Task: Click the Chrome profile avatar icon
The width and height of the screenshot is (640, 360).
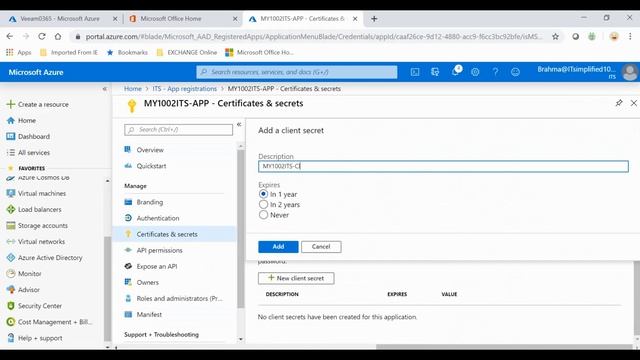Action: point(613,36)
